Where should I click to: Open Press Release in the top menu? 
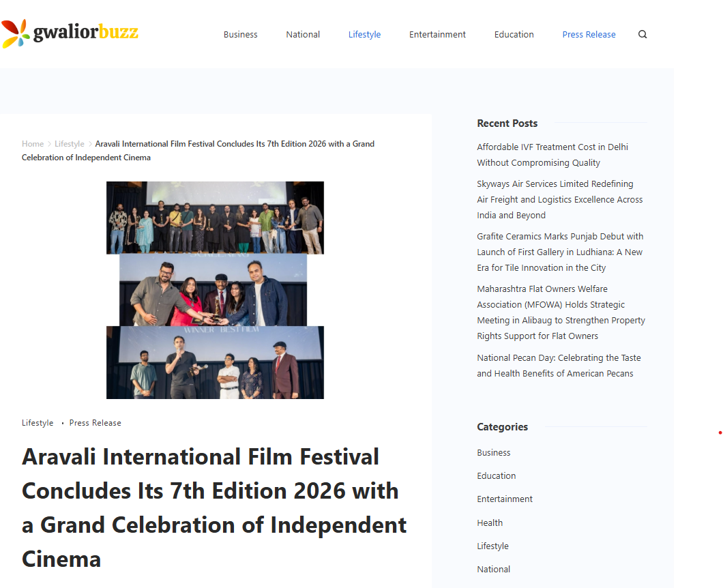click(589, 35)
